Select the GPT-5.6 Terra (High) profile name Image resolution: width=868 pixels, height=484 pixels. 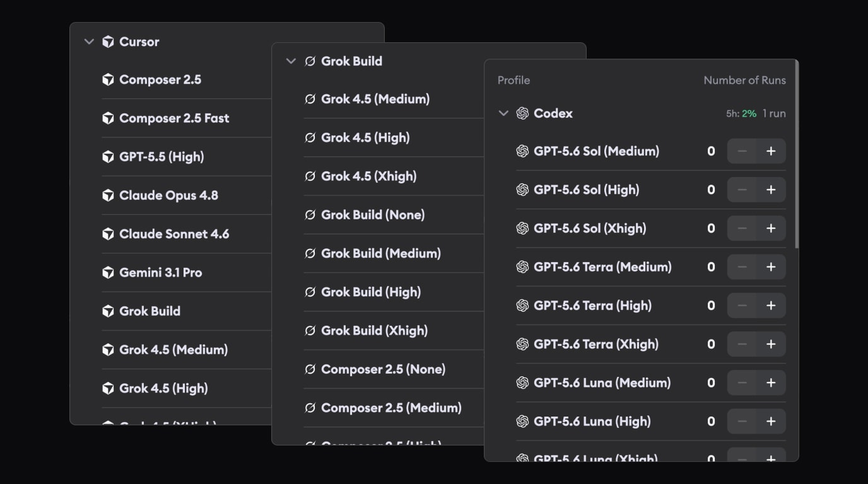592,306
